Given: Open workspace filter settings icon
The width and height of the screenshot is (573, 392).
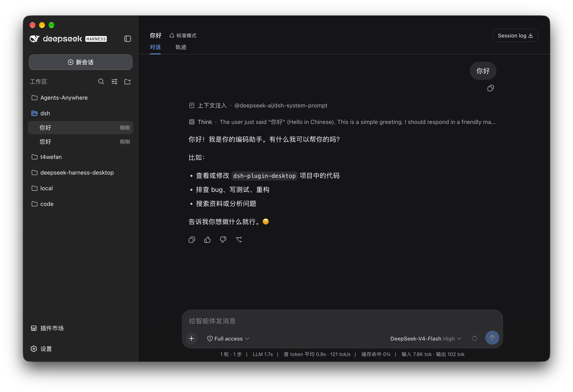Looking at the screenshot, I should pos(114,82).
